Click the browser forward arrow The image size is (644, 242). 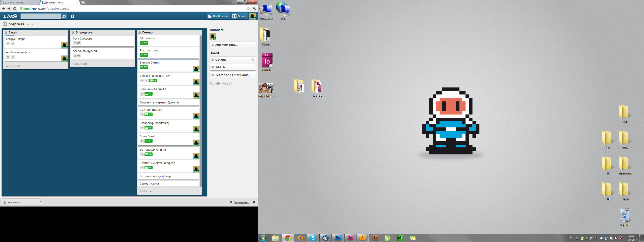tap(9, 8)
